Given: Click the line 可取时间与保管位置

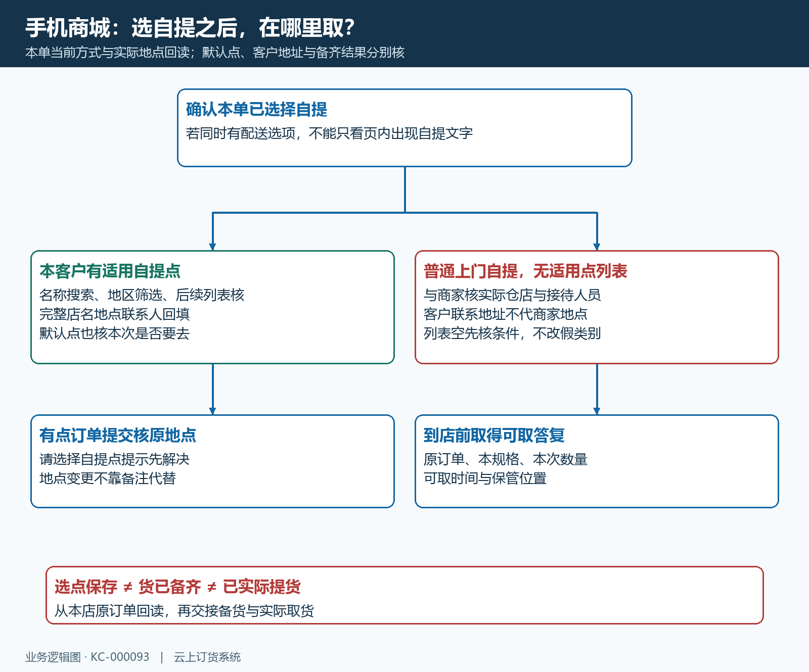Looking at the screenshot, I should [485, 478].
